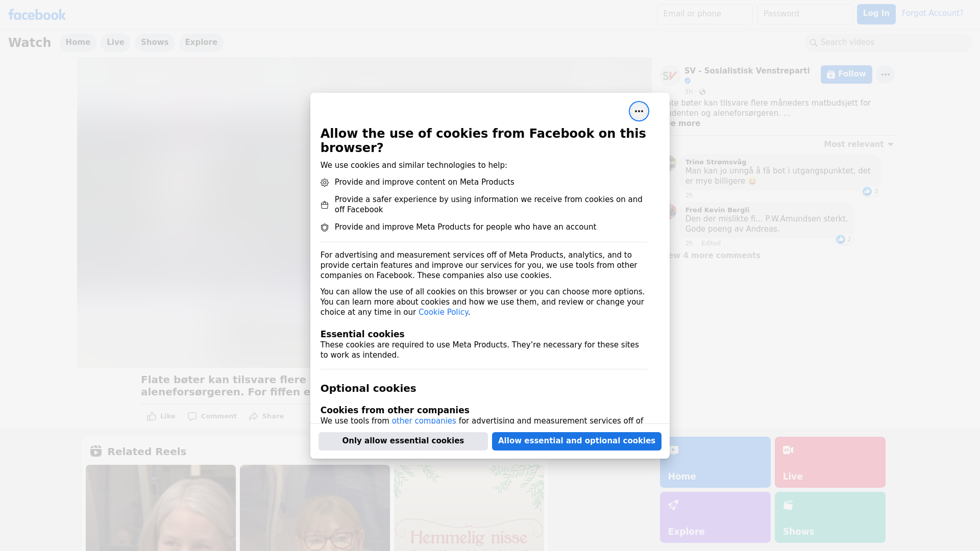Click the Share button under video
980x551 pixels.
(266, 416)
